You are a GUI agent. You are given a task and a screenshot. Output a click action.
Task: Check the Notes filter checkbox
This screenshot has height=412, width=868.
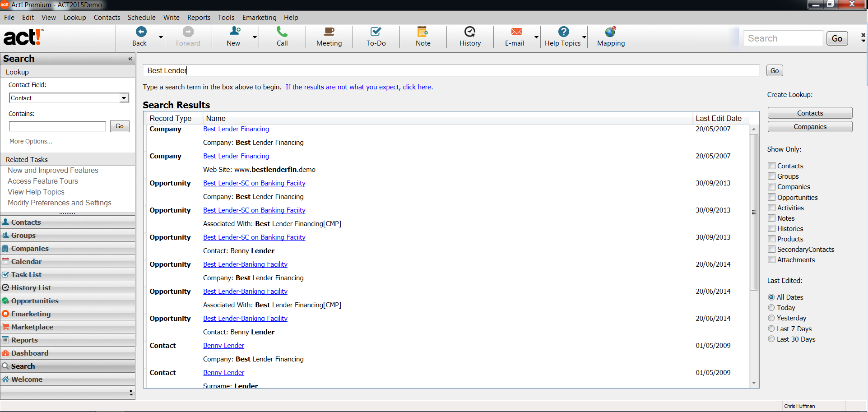[x=771, y=218]
